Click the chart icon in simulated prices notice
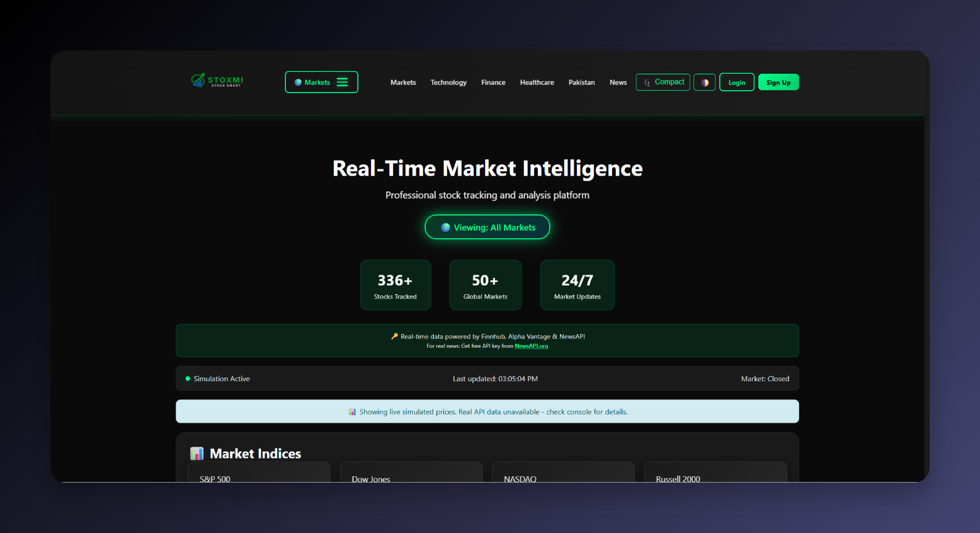The image size is (980, 533). (352, 411)
